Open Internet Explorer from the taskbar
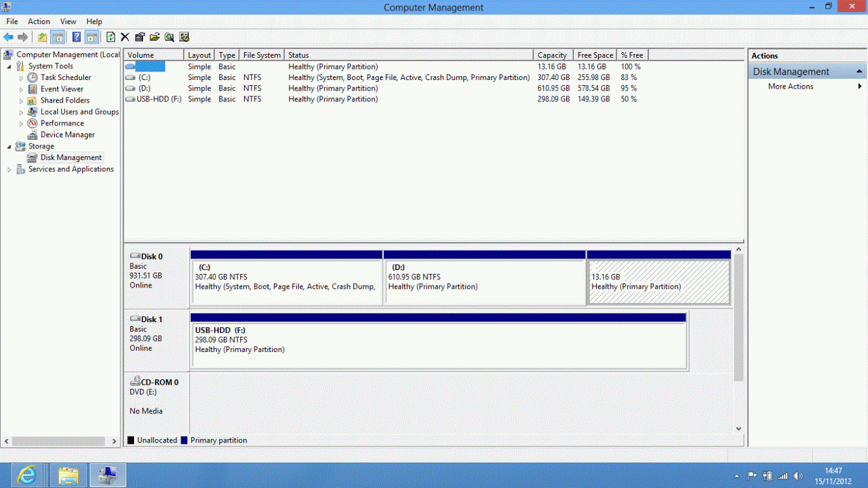This screenshot has width=868, height=488. [x=27, y=476]
